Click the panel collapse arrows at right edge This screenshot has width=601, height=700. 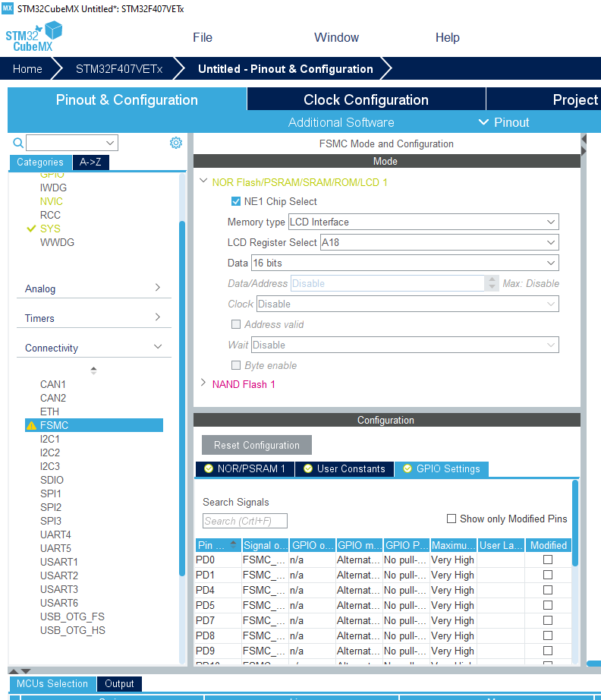point(584,145)
